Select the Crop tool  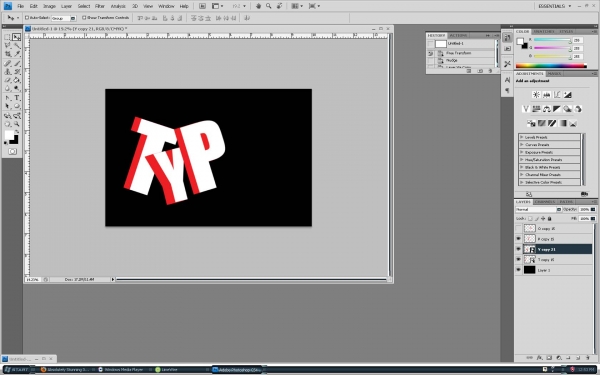tap(7, 54)
